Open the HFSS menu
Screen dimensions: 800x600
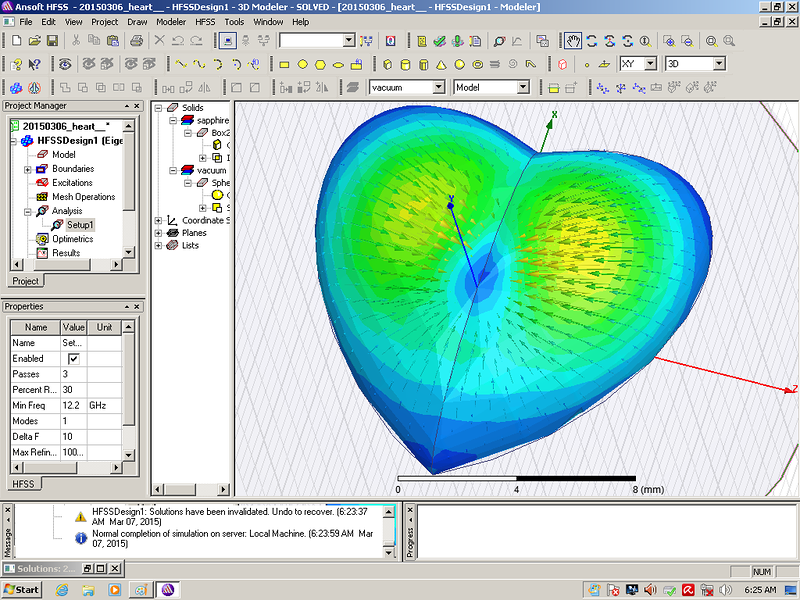pos(206,21)
